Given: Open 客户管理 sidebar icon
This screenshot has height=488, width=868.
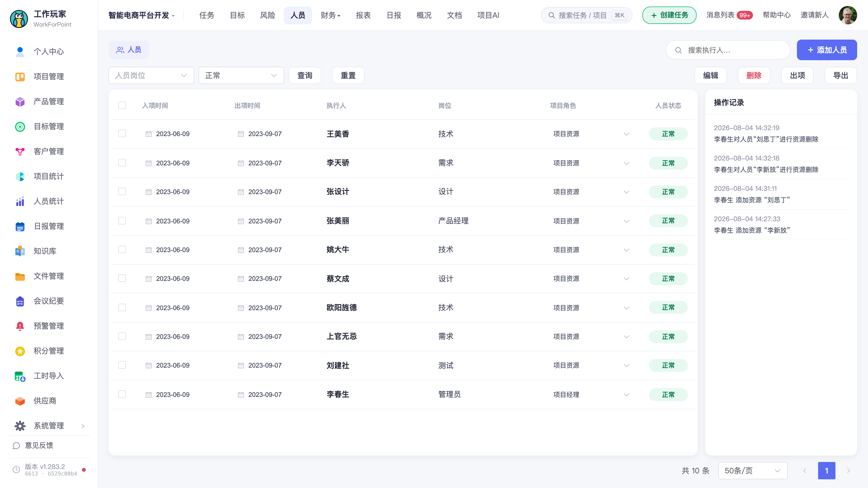Looking at the screenshot, I should [x=20, y=152].
